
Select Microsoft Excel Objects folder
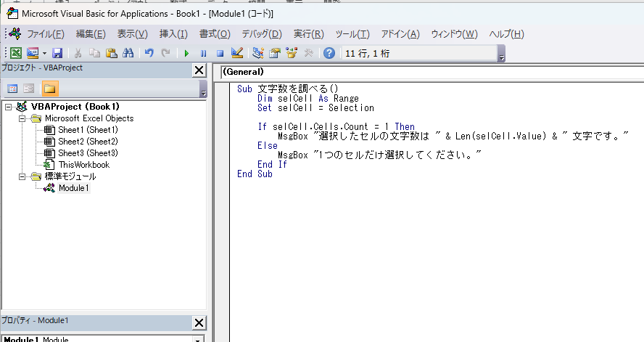89,118
